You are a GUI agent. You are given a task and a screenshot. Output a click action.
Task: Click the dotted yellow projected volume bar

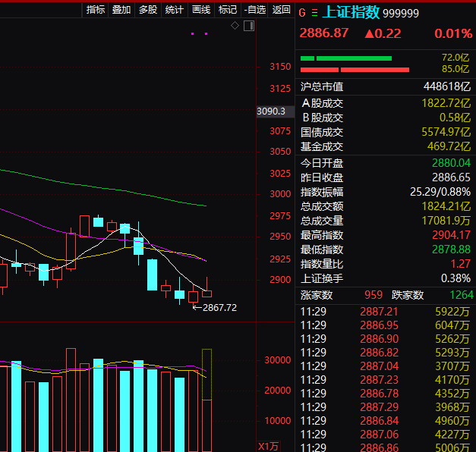[x=206, y=375]
